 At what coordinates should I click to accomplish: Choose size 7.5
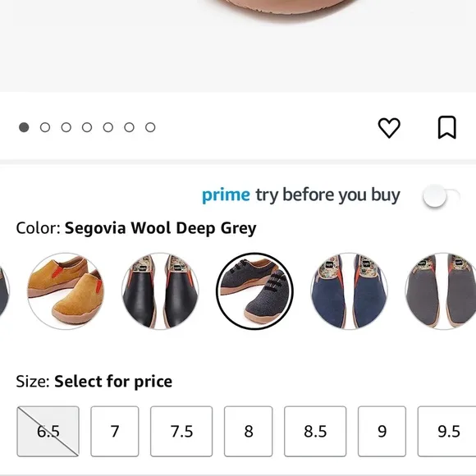tap(181, 431)
